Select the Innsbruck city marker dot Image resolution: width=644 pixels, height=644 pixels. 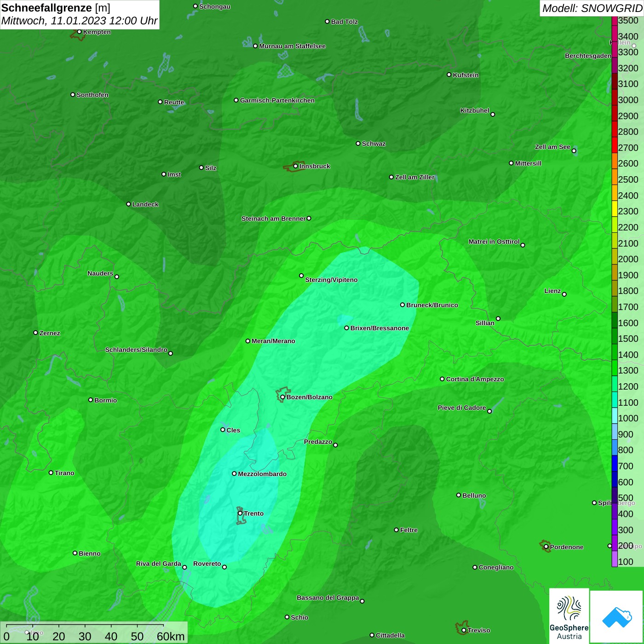coord(295,166)
